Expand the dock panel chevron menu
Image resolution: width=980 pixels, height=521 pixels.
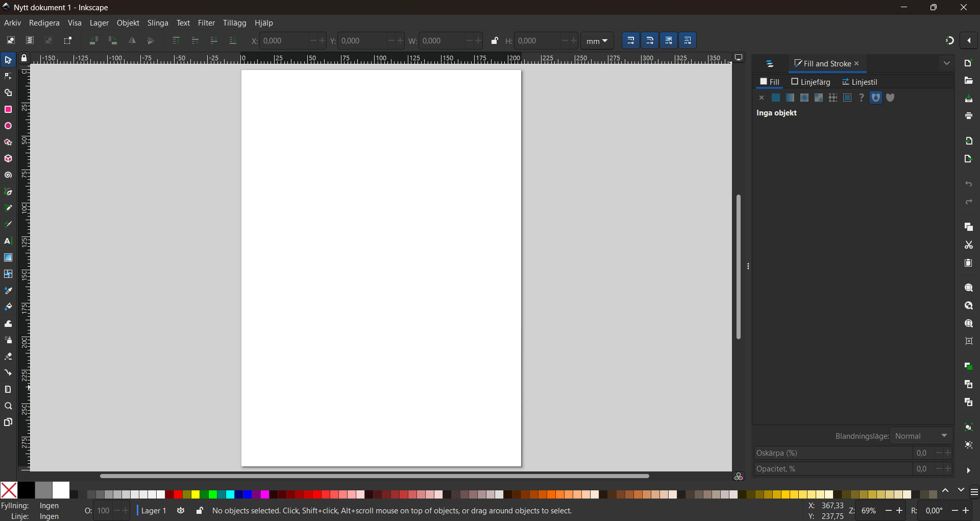[947, 64]
